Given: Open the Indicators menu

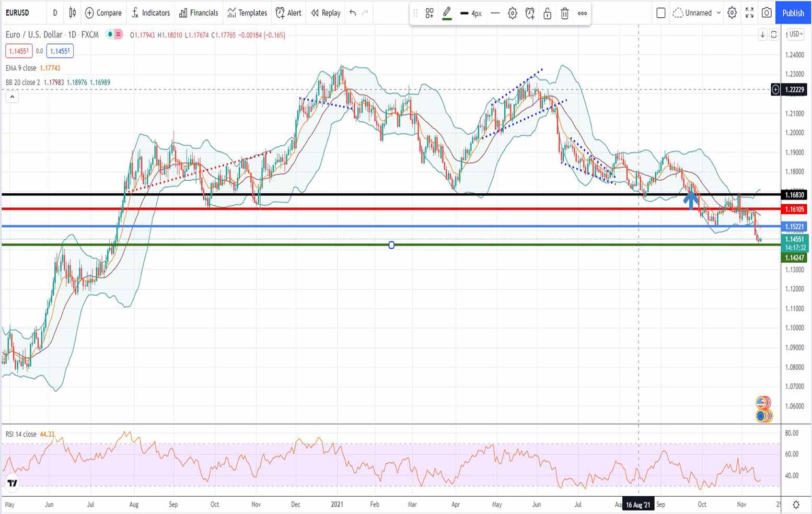Looking at the screenshot, I should point(150,13).
